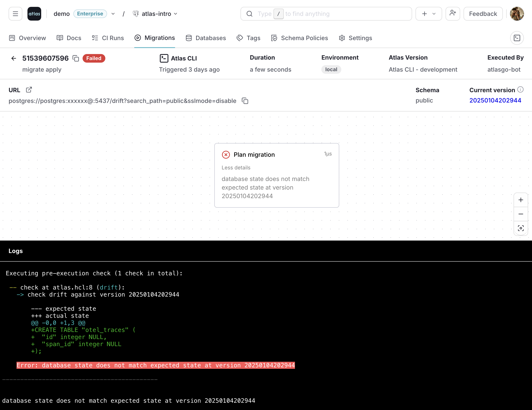Viewport: 532px width, 410px height.
Task: Zoom in on the migration canvas
Action: tap(521, 200)
